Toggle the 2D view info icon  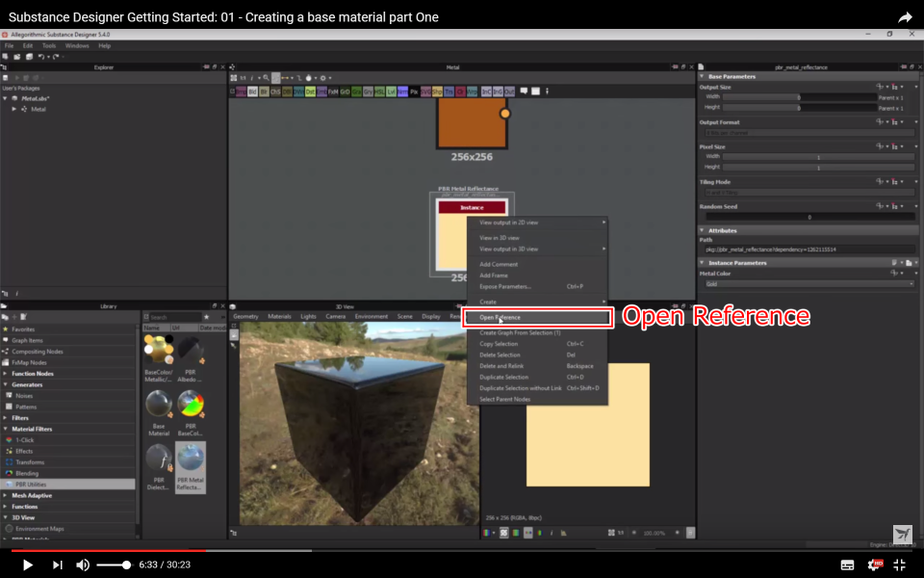552,533
